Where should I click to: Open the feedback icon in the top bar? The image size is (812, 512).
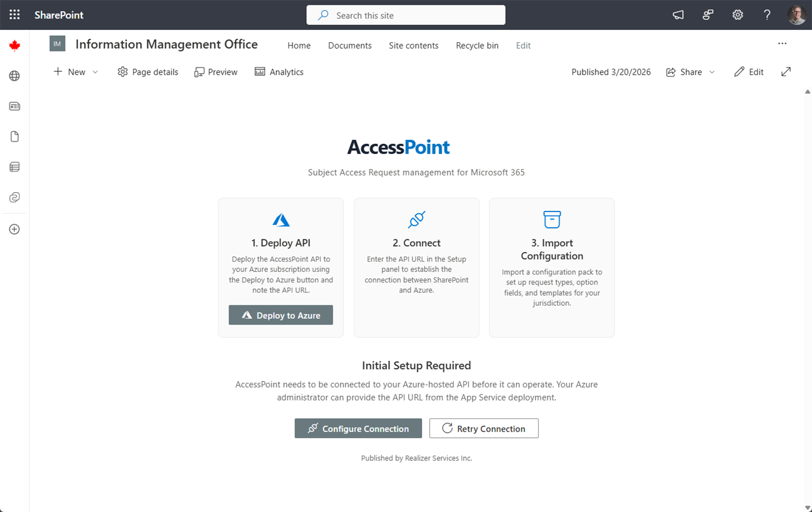click(x=707, y=15)
